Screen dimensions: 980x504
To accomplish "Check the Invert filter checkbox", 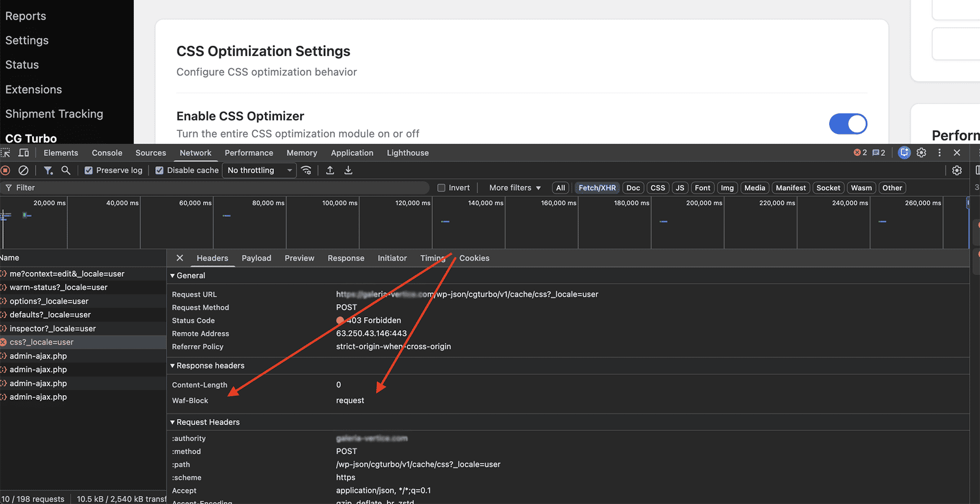I will point(442,188).
